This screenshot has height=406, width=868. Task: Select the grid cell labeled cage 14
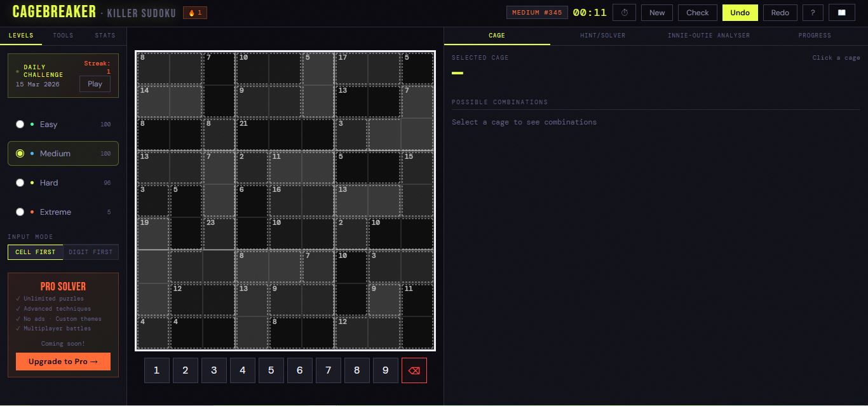(153, 102)
